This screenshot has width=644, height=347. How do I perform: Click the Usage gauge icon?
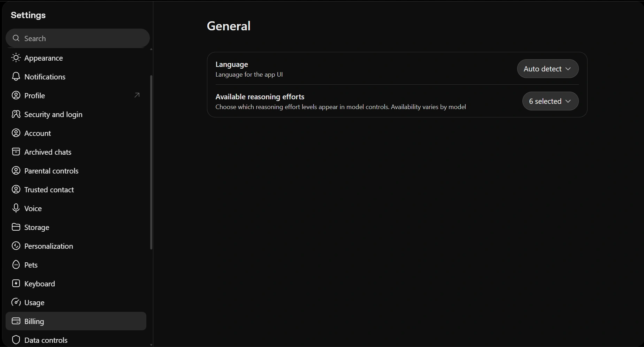pyautogui.click(x=16, y=302)
